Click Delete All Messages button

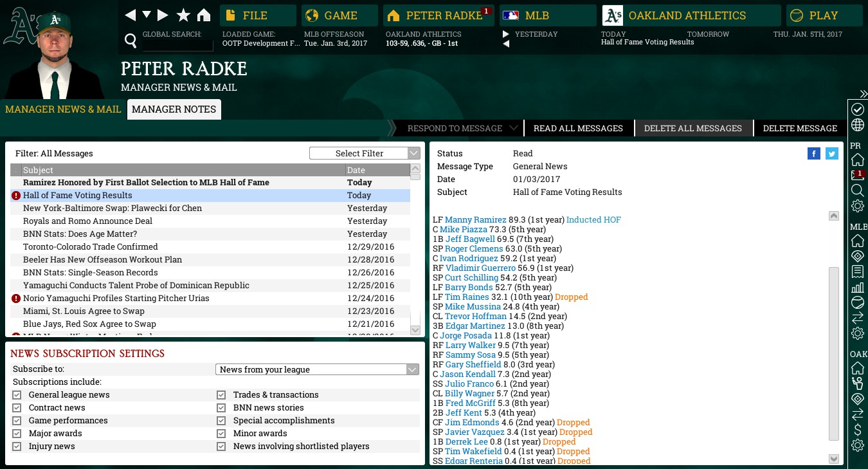coord(693,128)
